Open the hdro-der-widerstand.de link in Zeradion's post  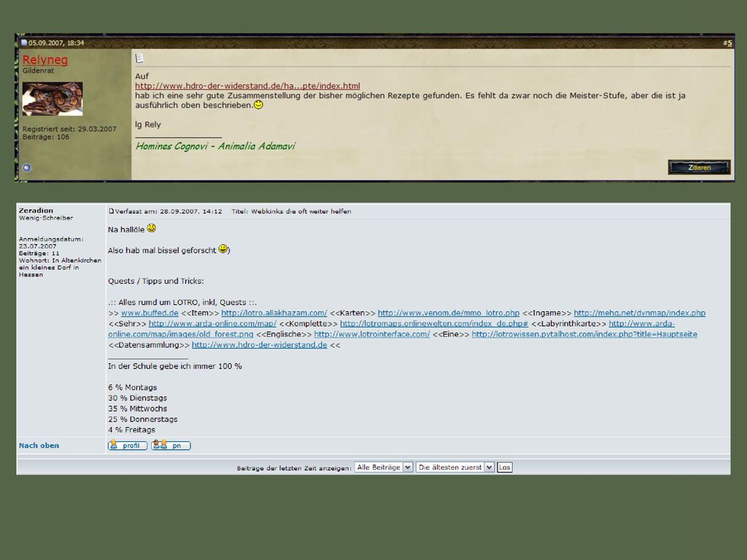259,345
